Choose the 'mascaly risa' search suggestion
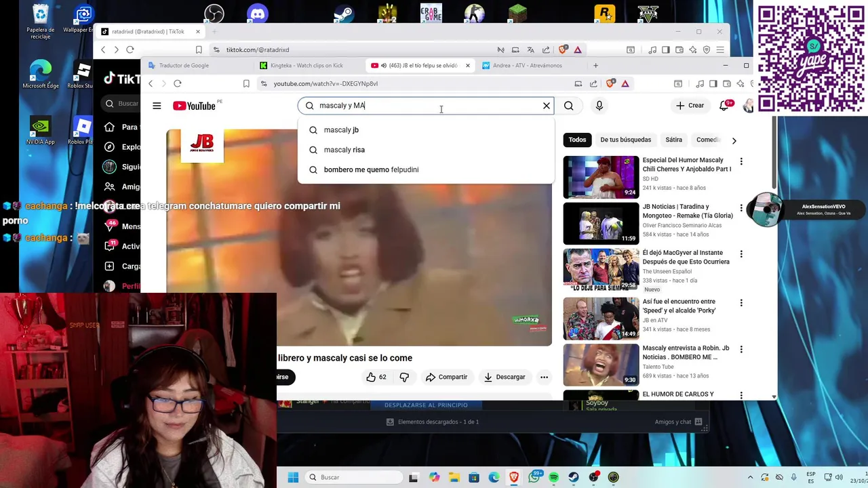Image resolution: width=868 pixels, height=488 pixels. pyautogui.click(x=426, y=150)
